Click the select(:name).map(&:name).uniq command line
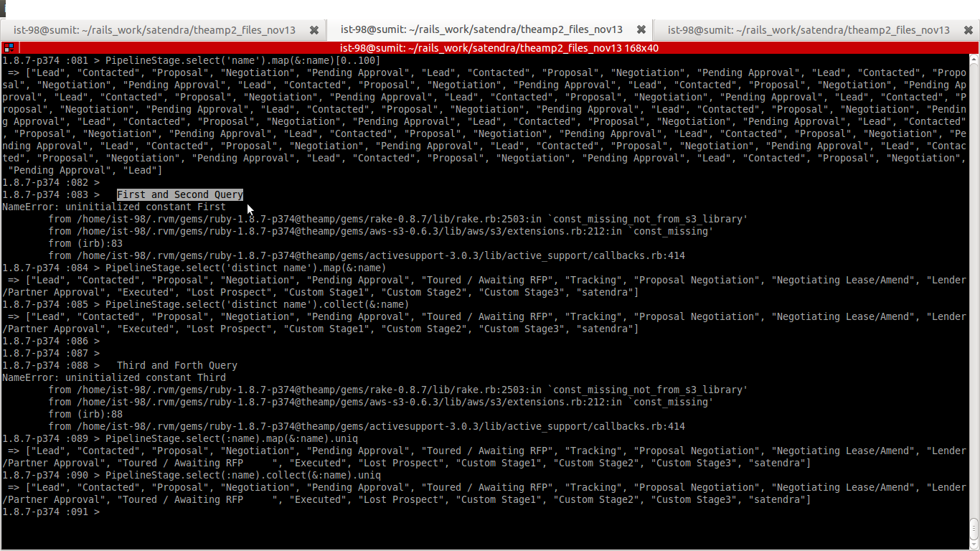Screen dimensions: 980x551 [x=231, y=438]
